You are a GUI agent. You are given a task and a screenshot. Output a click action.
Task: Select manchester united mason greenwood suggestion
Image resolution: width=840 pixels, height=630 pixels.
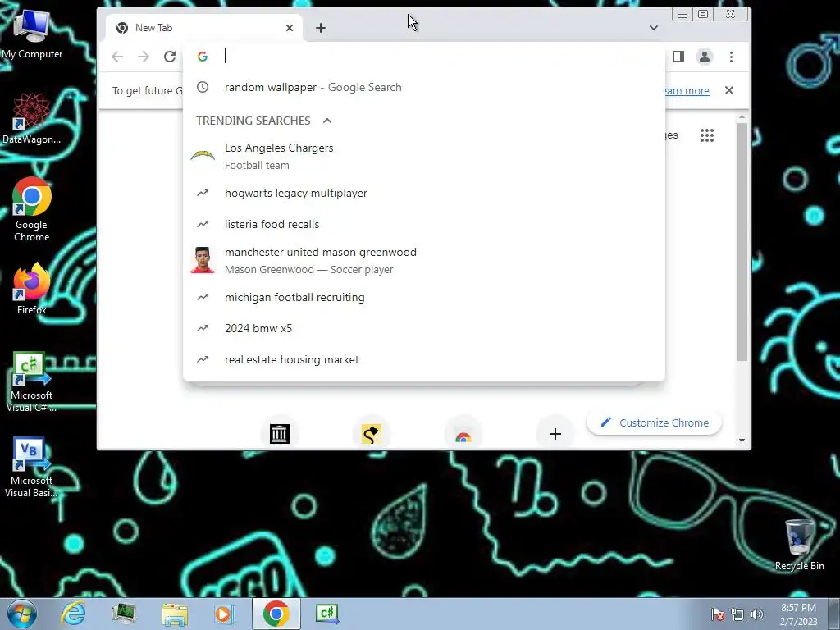pyautogui.click(x=424, y=260)
